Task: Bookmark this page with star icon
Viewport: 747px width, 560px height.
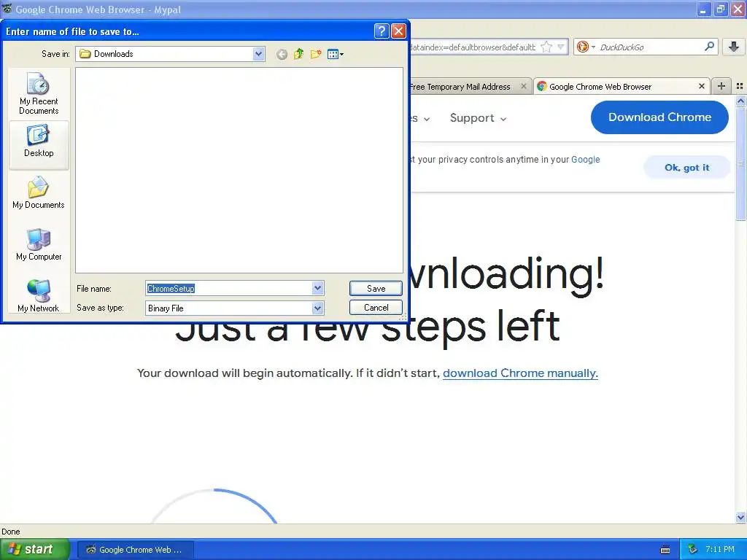Action: [x=546, y=47]
